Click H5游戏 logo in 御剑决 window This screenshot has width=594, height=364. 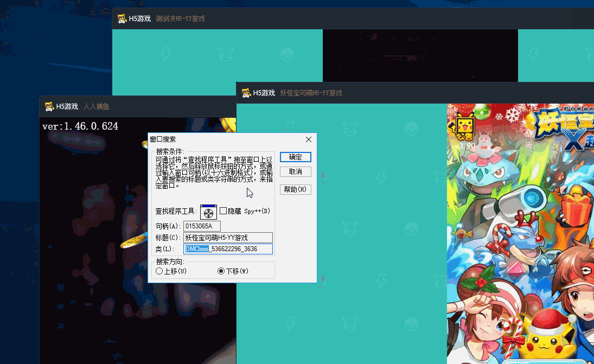134,18
